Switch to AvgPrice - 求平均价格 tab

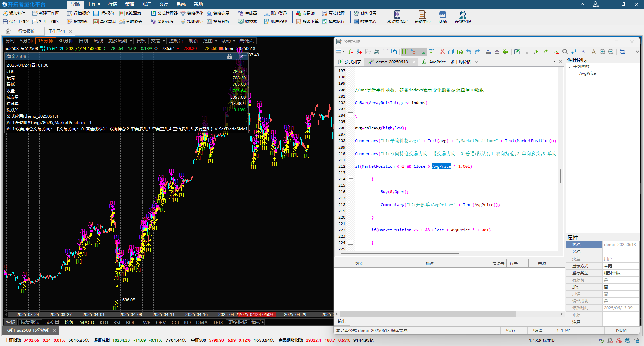pyautogui.click(x=449, y=62)
